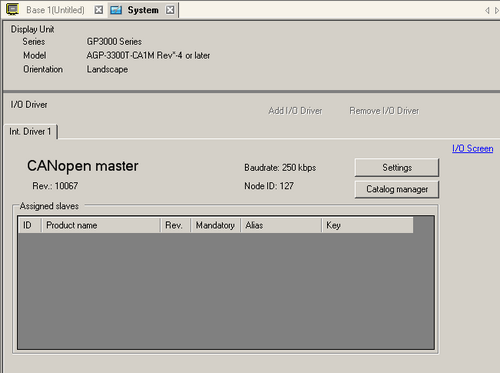Viewport: 500px width, 373px height.
Task: Sort slaves by ID column header
Action: [x=30, y=225]
